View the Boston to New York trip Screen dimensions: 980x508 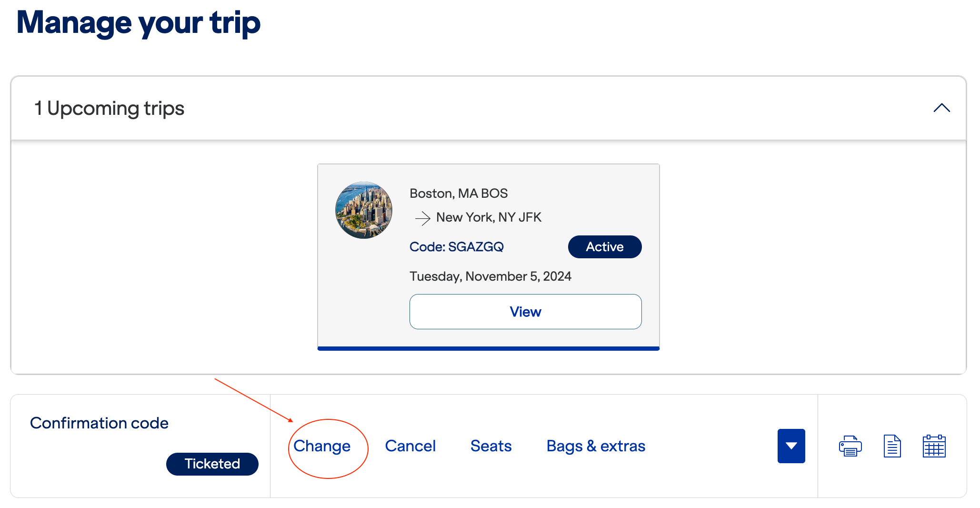click(525, 312)
